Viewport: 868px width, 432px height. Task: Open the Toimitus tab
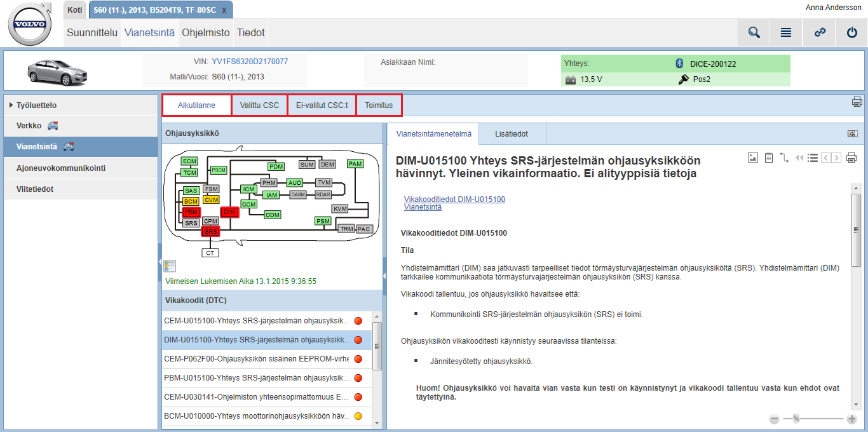tap(379, 105)
